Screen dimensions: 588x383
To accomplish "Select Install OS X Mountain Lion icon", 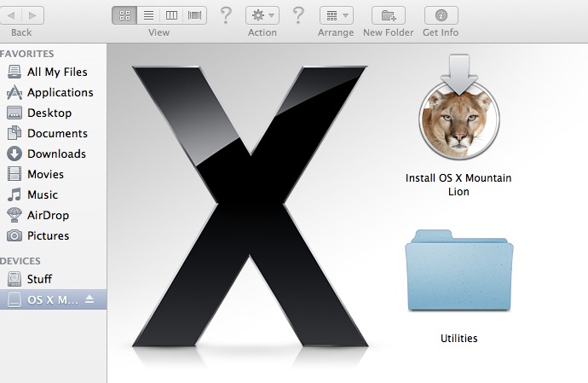I will [459, 107].
